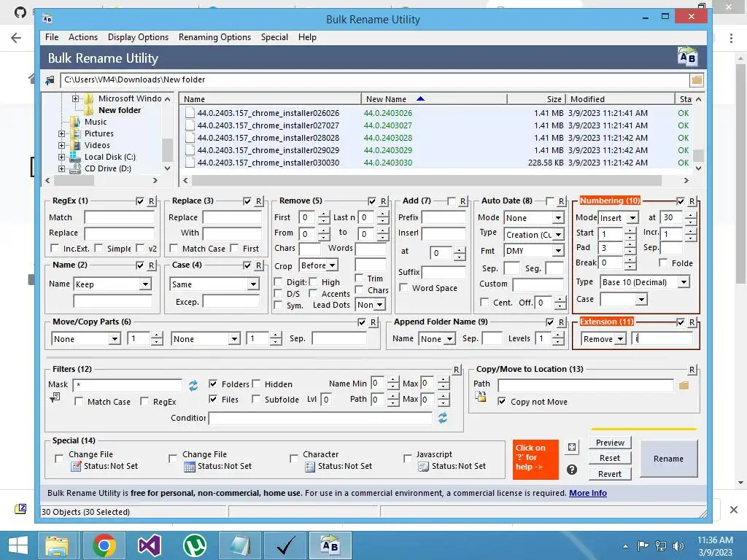The image size is (747, 560).
Task: Click the expand panel icon near help box
Action: (572, 447)
